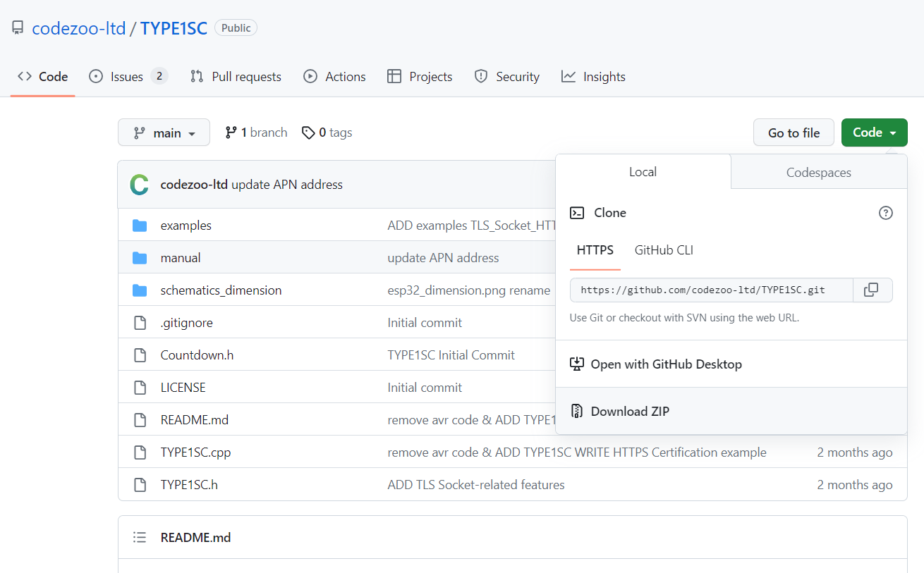
Task: Click the LICENSE 'Initial commit' message
Action: coord(425,388)
